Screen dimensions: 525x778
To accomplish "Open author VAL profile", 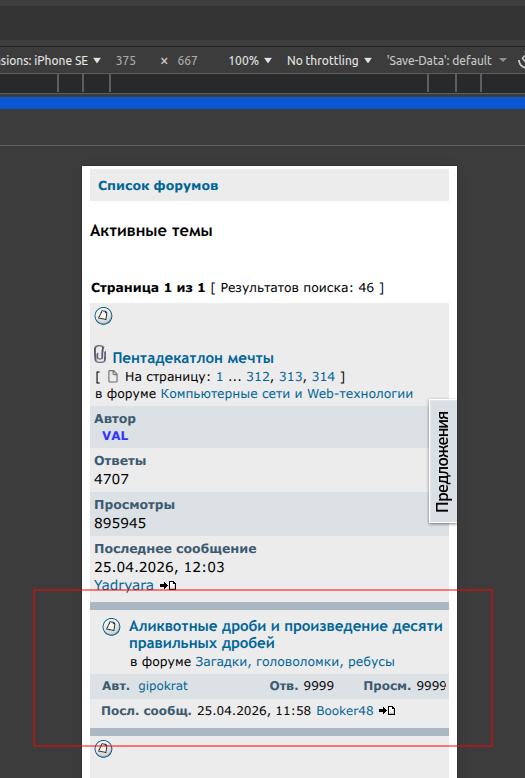I will (x=115, y=436).
